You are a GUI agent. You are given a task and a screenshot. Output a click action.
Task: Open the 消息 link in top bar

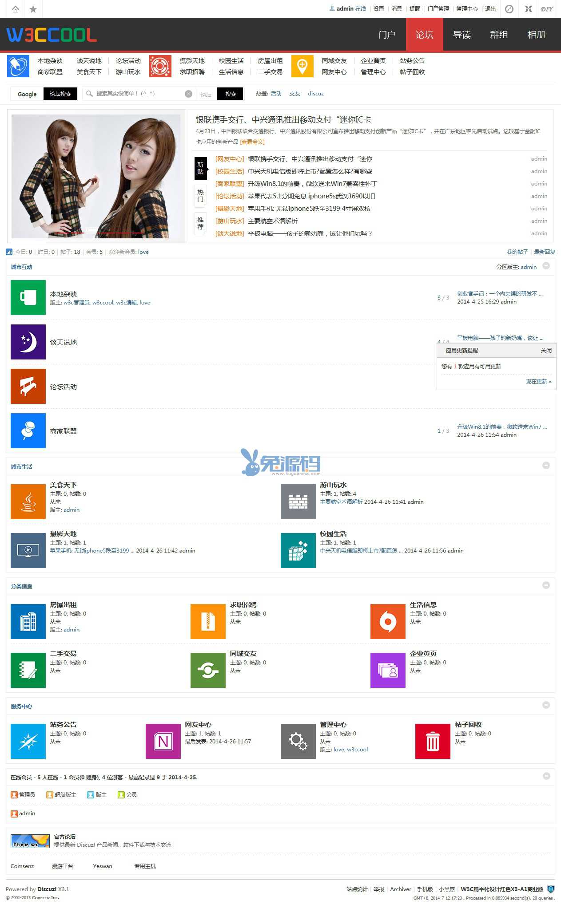point(397,9)
